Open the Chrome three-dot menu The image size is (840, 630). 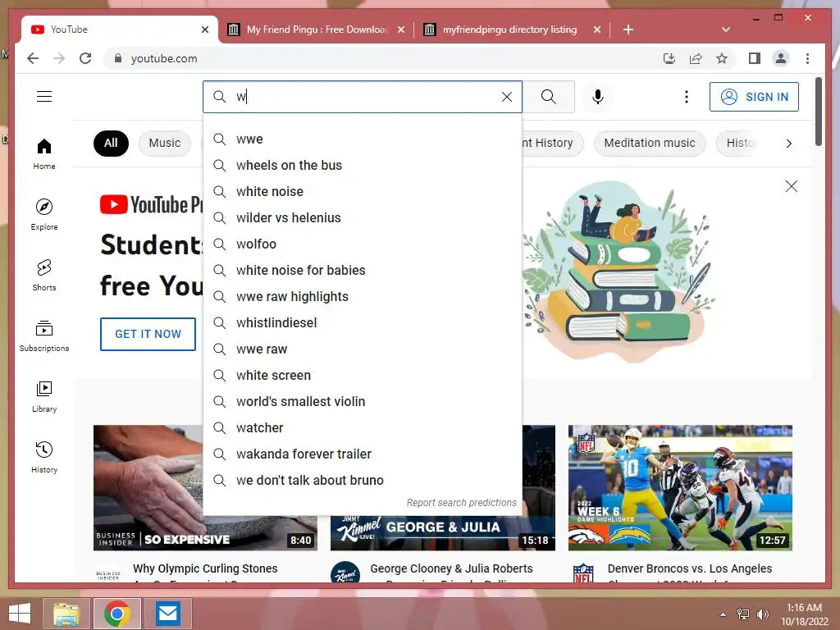[x=807, y=58]
